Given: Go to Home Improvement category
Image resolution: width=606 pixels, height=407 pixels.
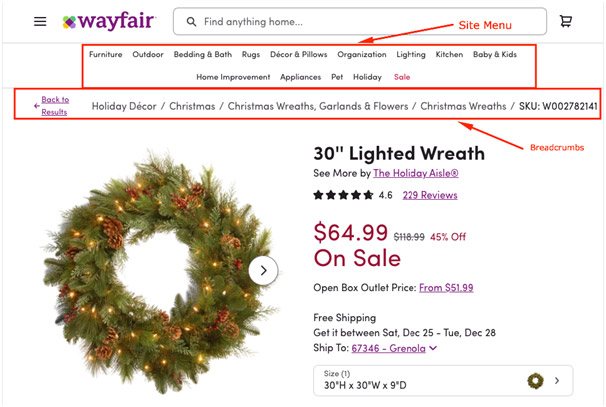Looking at the screenshot, I should (x=233, y=76).
